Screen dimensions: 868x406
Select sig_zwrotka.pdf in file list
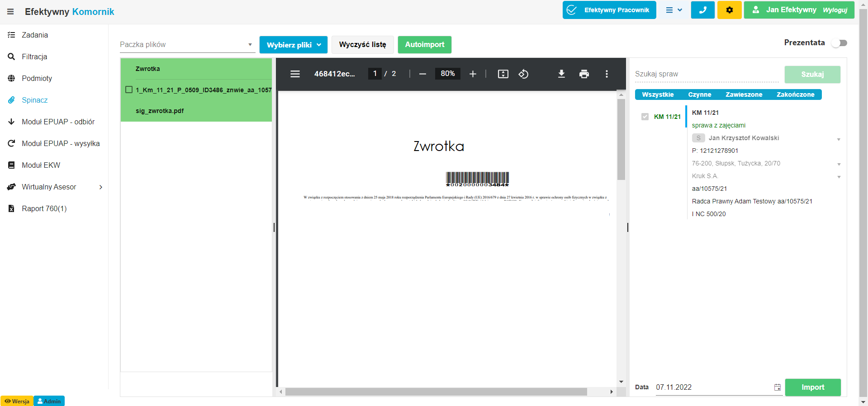point(160,111)
